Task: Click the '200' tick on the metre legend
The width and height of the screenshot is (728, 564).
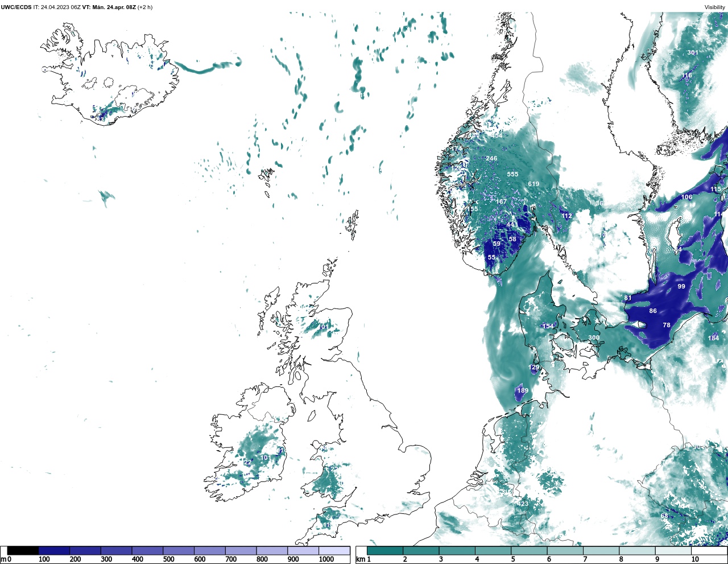Action: coord(75,559)
